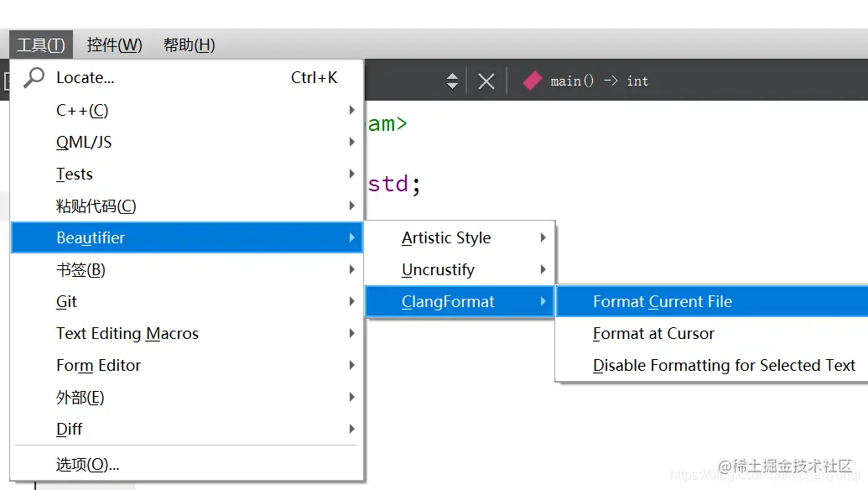The width and height of the screenshot is (868, 490).
Task: Expand the arrow next to Diff
Action: (351, 429)
